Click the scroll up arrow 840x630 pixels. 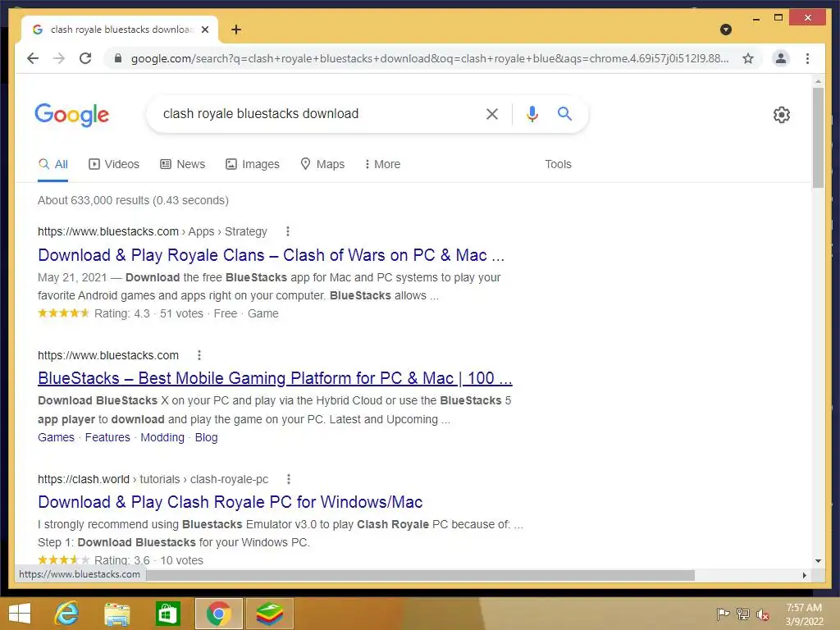click(818, 81)
